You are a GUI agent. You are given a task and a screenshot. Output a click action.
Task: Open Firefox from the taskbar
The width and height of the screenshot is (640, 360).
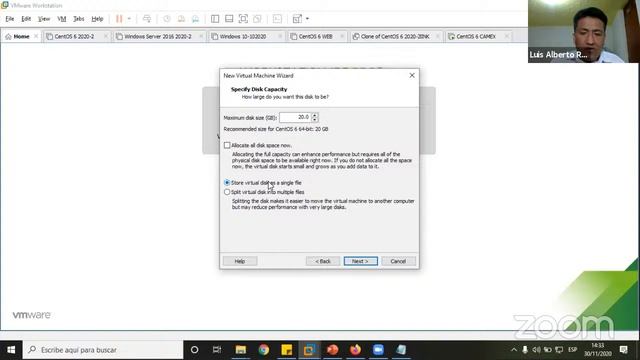pos(355,350)
